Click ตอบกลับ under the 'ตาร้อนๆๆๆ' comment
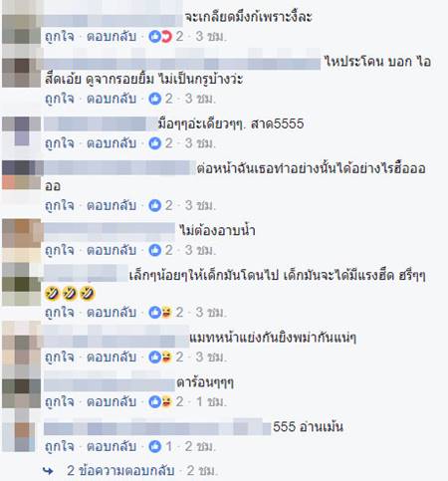Screen dimensions: 448x481 coord(112,401)
